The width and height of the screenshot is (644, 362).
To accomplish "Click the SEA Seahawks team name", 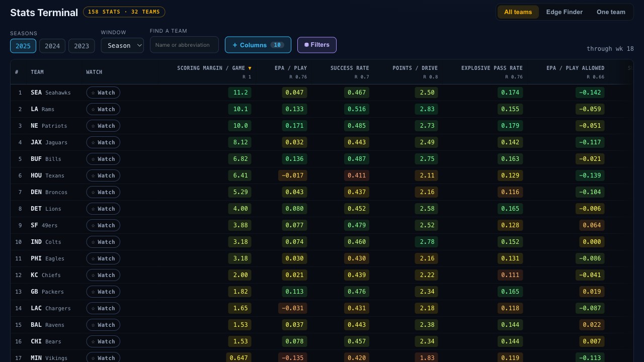I will (x=51, y=93).
